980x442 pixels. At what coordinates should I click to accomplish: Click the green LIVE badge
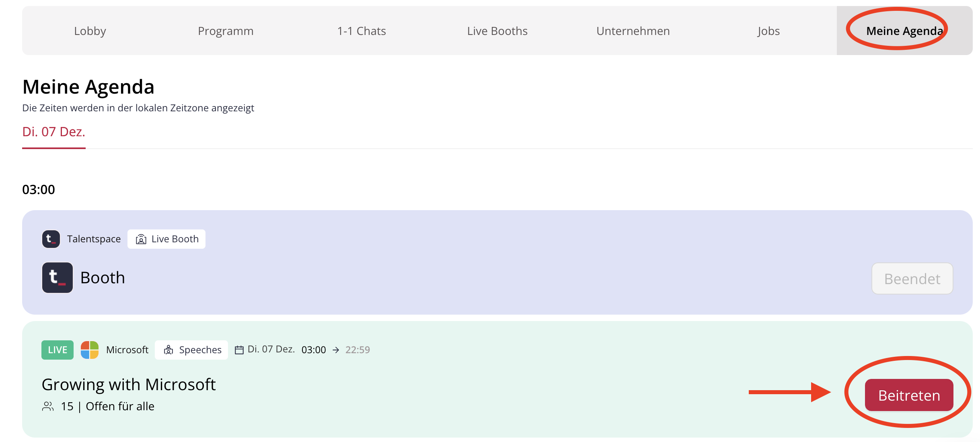(58, 350)
